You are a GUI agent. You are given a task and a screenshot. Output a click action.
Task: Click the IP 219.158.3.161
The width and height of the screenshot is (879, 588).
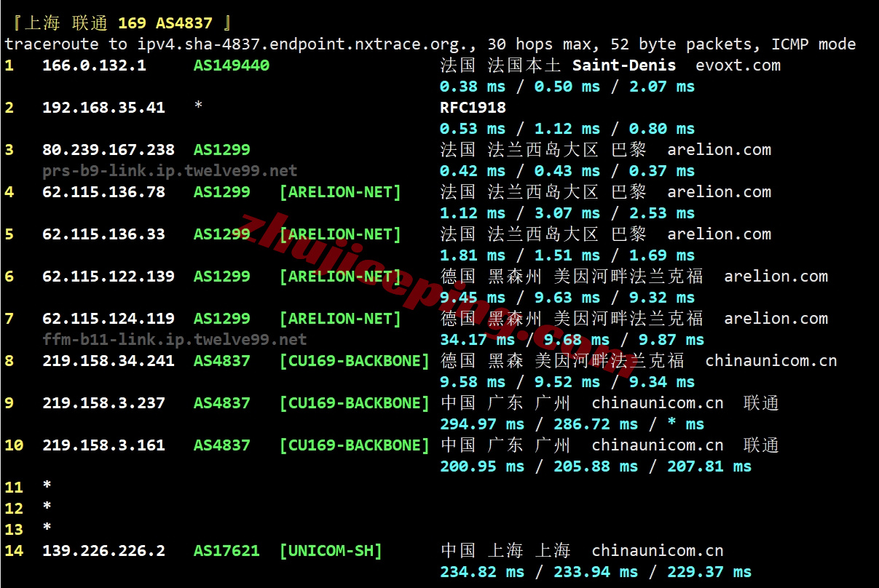[103, 445]
